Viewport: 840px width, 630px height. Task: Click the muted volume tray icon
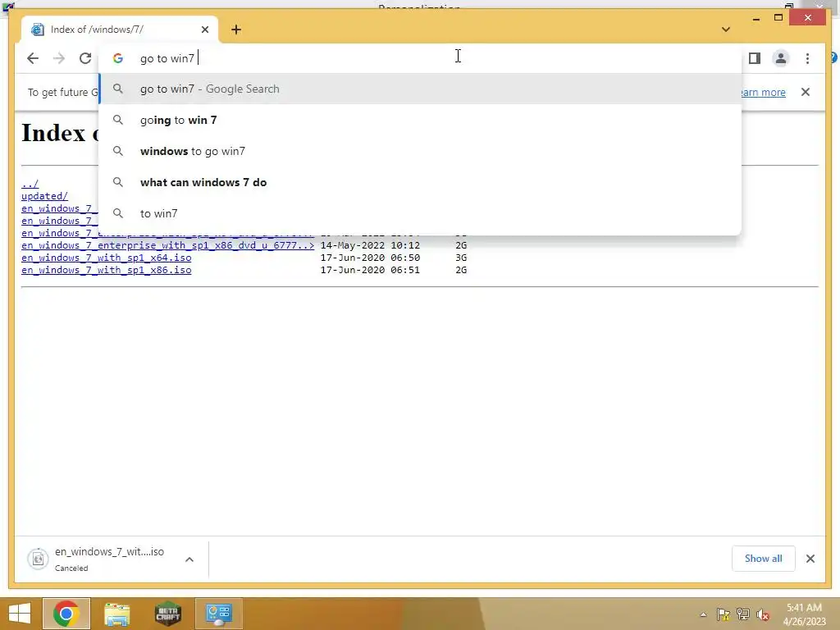762,614
